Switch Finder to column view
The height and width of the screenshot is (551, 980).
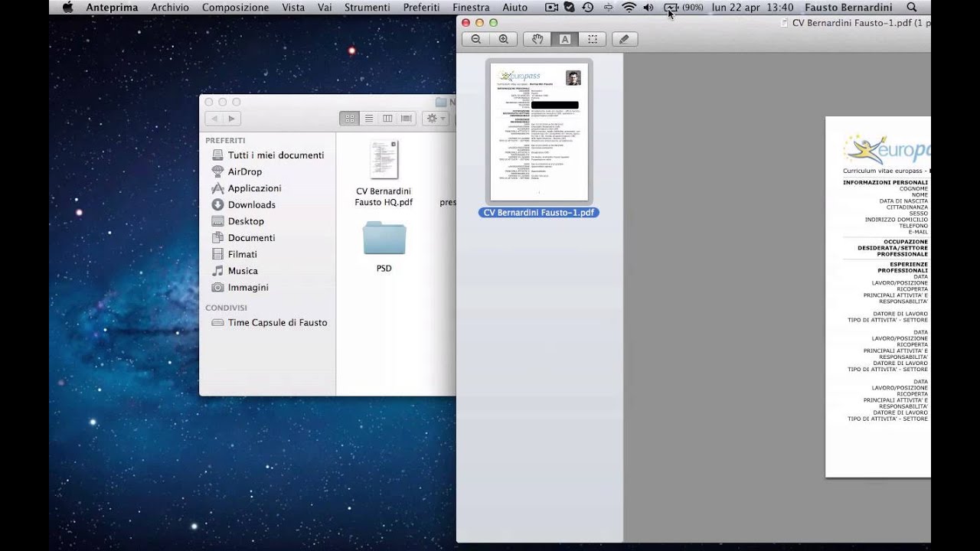(x=387, y=119)
